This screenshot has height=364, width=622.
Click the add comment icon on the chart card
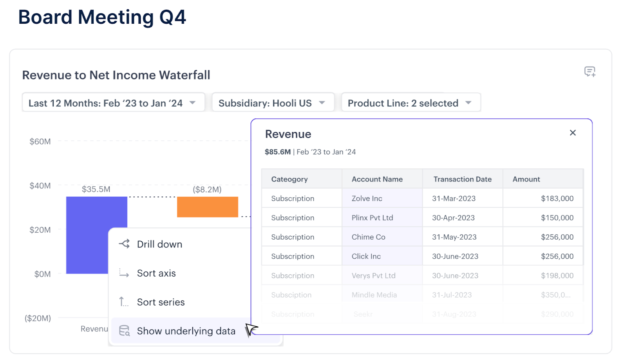click(590, 71)
